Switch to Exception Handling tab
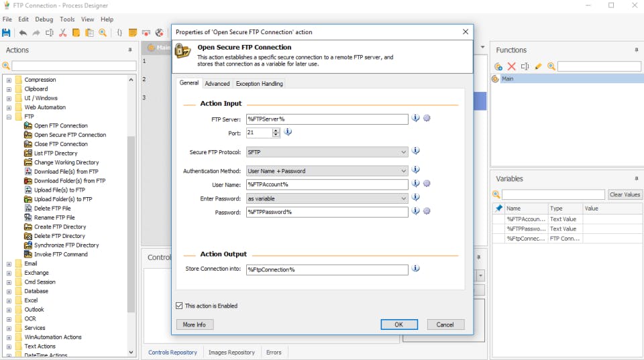The width and height of the screenshot is (644, 360). (x=259, y=84)
